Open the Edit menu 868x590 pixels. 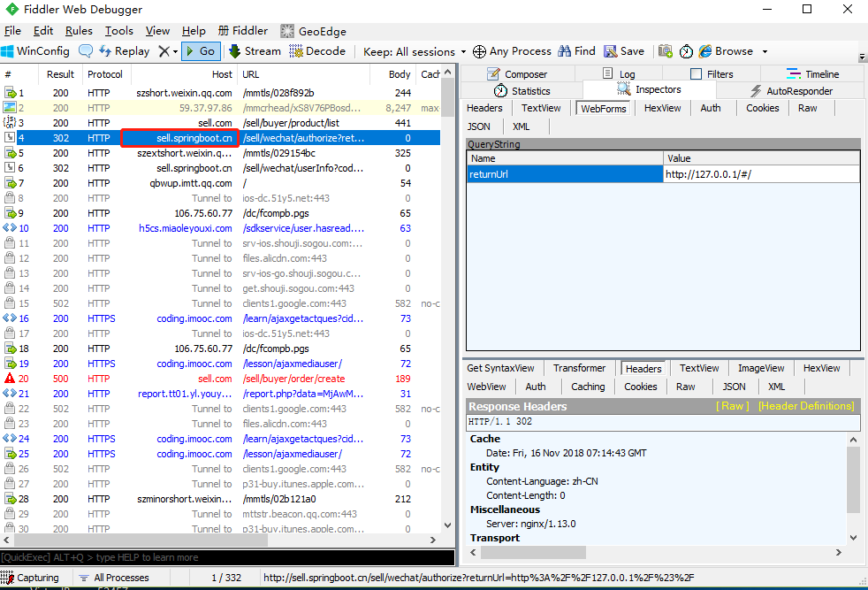tap(43, 31)
